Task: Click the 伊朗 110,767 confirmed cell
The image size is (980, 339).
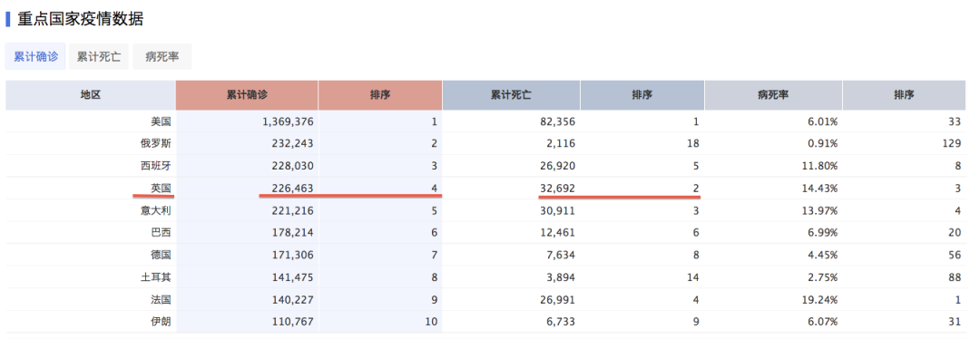Action: pos(247,322)
